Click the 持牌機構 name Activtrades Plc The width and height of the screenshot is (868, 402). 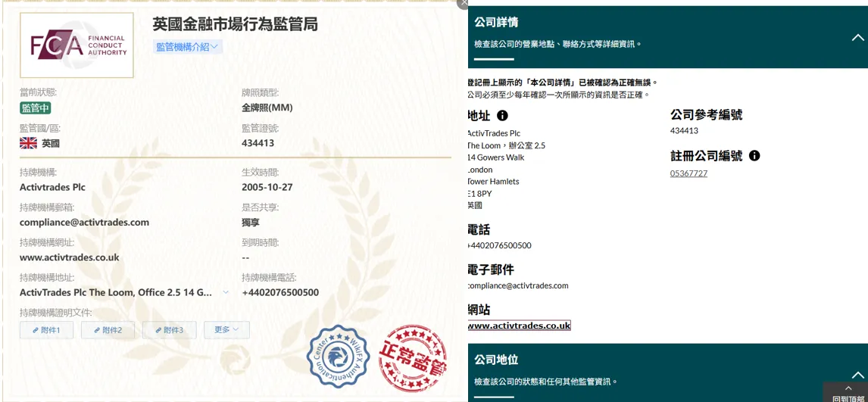pos(52,187)
